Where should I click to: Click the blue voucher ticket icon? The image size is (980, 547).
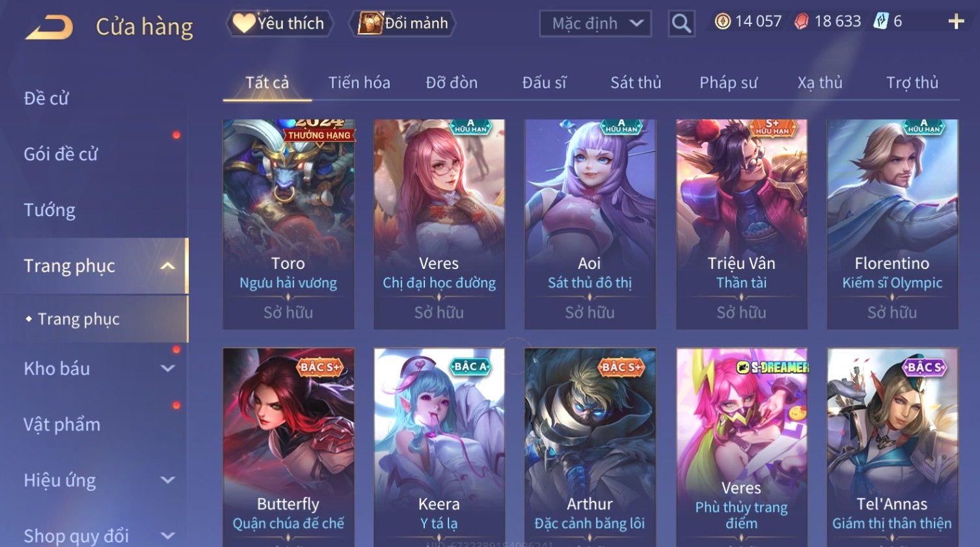[x=881, y=21]
